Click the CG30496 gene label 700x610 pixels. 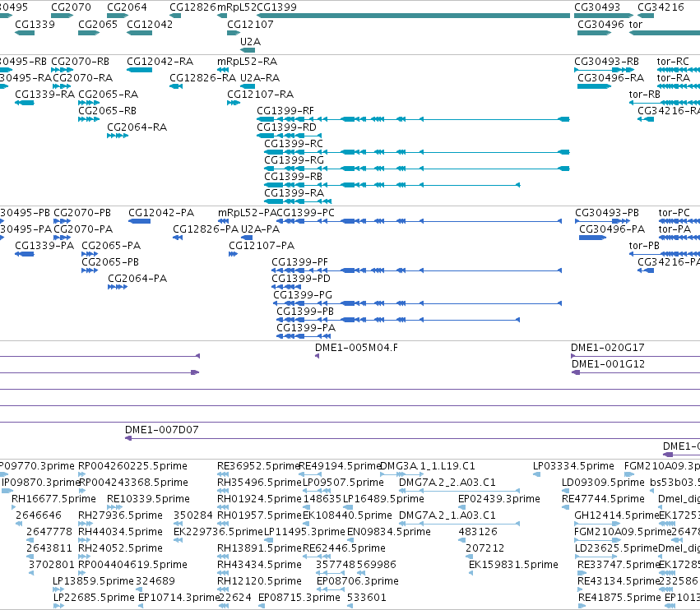pyautogui.click(x=600, y=24)
